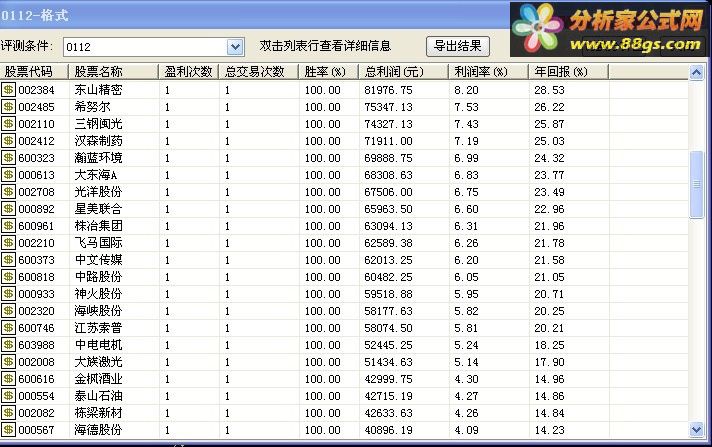The height and width of the screenshot is (447, 712).
Task: Select stock name 汉森制药
Action: pyautogui.click(x=99, y=141)
